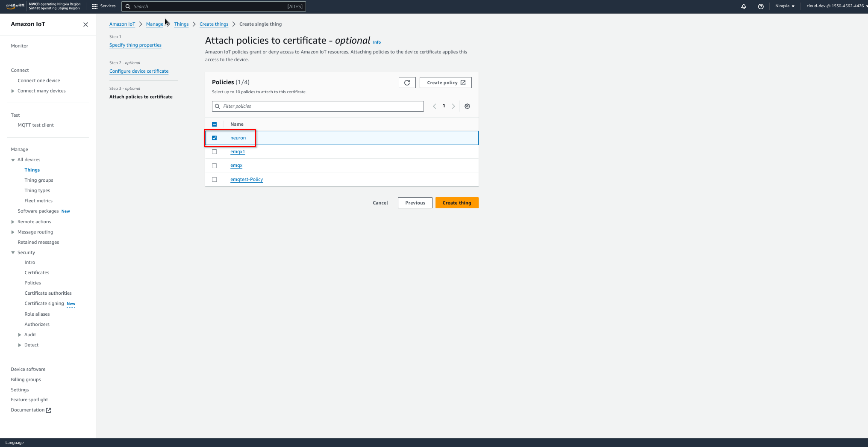The image size is (868, 447).
Task: Refresh the Policies list
Action: [x=407, y=82]
